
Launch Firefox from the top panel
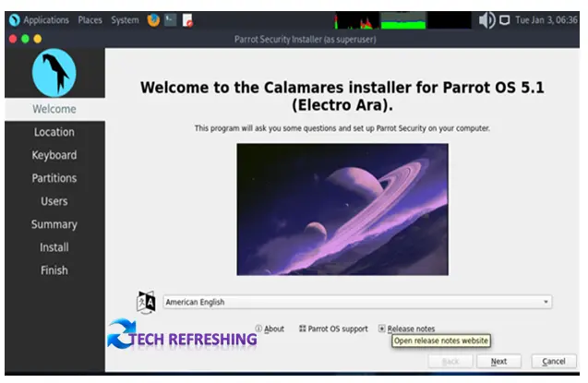[153, 20]
